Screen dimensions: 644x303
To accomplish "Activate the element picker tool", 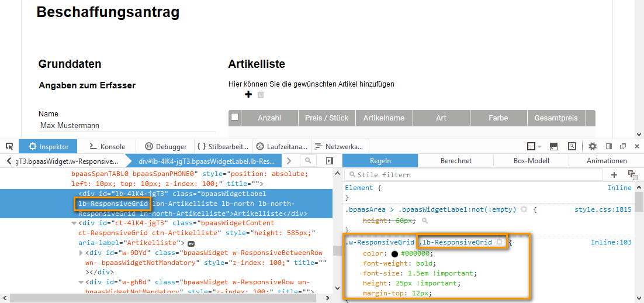I will (9, 146).
